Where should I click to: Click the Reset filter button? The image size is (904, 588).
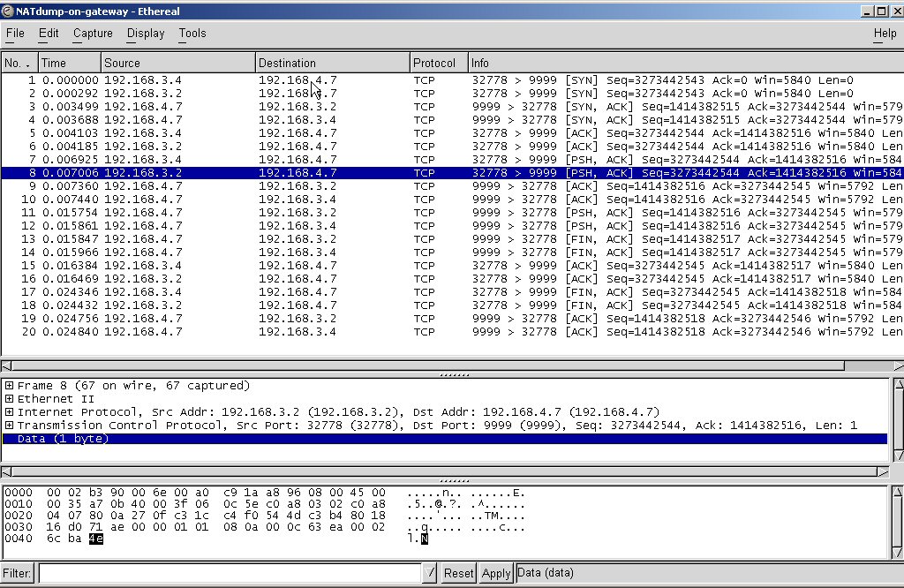pyautogui.click(x=458, y=573)
